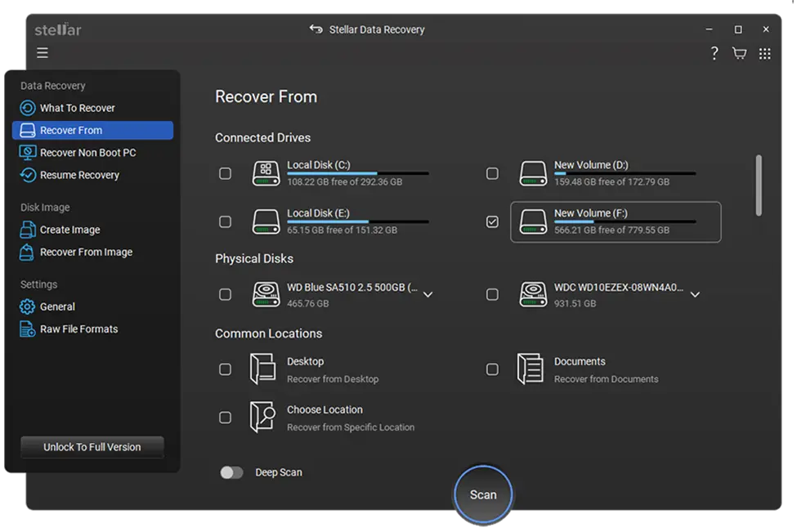797x532 pixels.
Task: Open the hamburger menu
Action: pyautogui.click(x=43, y=53)
